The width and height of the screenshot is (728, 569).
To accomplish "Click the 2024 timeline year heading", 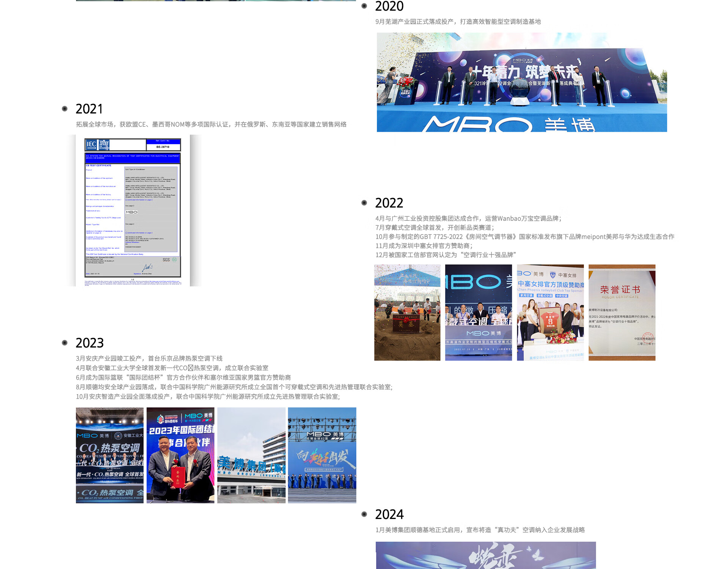I will [389, 514].
